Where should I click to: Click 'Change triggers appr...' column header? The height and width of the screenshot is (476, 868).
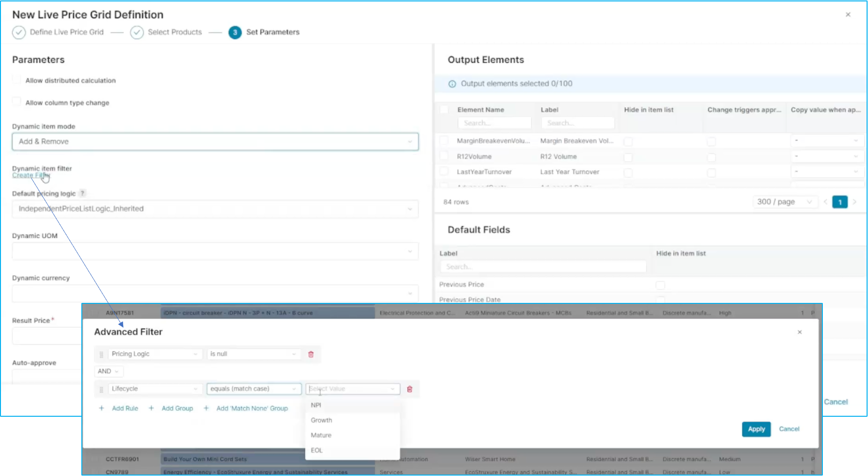coord(744,110)
